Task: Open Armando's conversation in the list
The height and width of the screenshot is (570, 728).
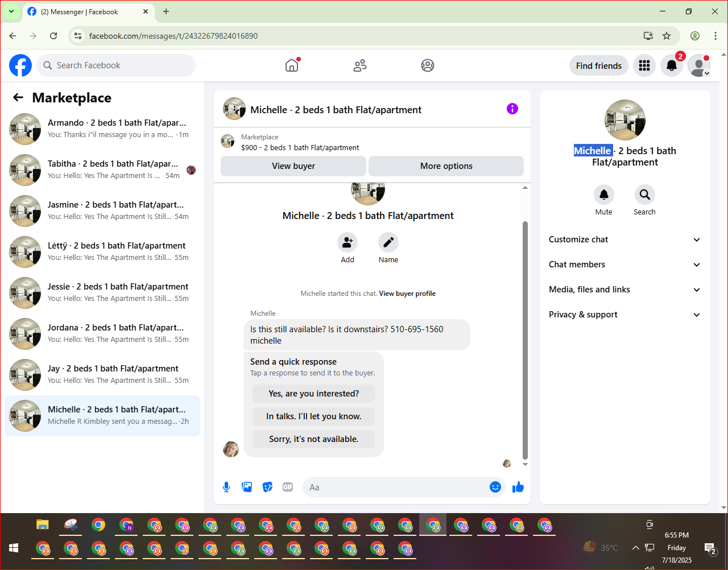Action: point(102,129)
